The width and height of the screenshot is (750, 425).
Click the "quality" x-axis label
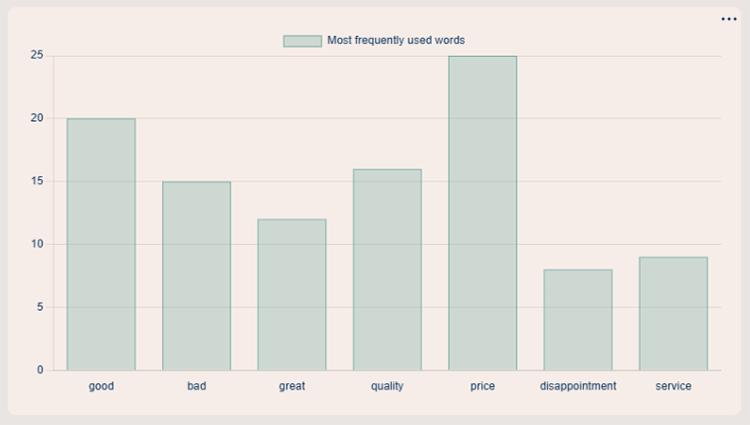[x=387, y=386]
